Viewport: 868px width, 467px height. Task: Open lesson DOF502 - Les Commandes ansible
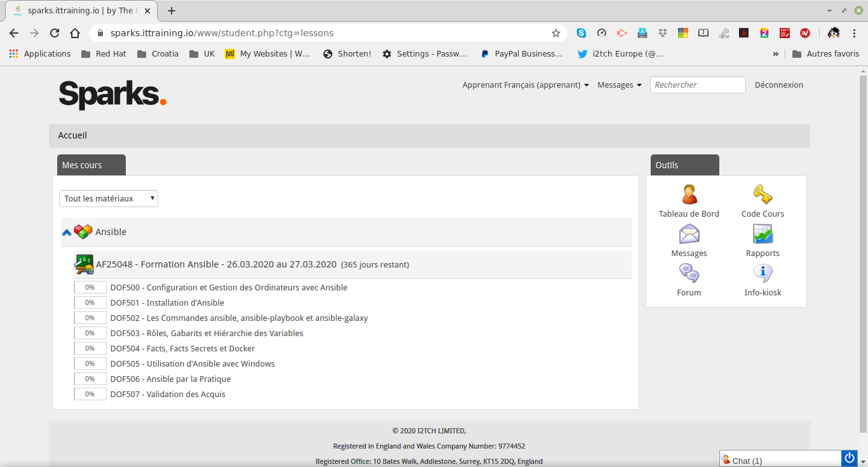pos(239,318)
